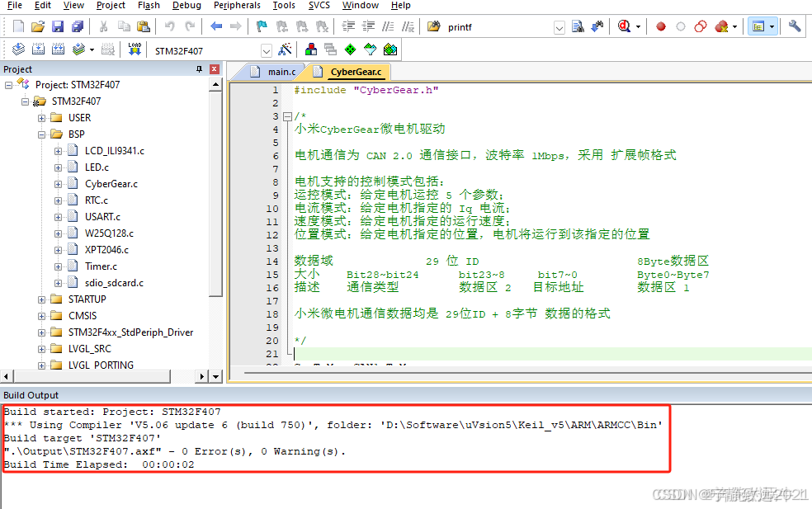Image resolution: width=812 pixels, height=509 pixels.
Task: Expand the LVGL_SRC folder
Action: click(41, 350)
